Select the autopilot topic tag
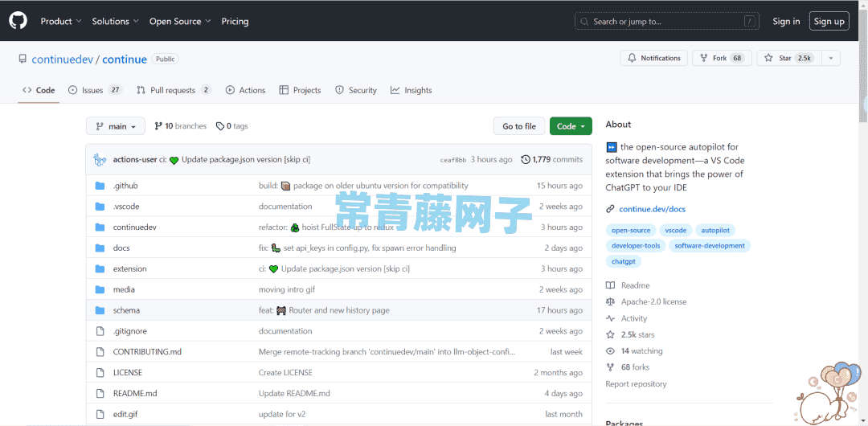Viewport: 868px width, 426px height. [x=716, y=230]
